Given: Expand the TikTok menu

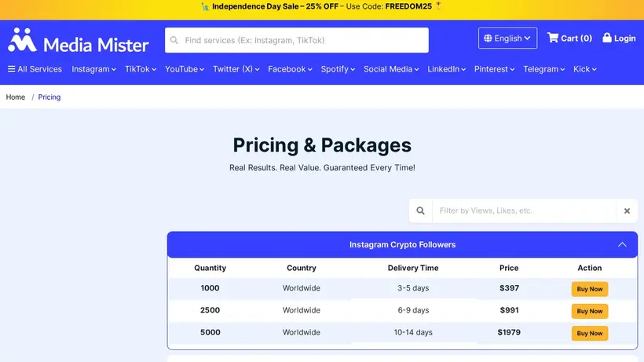Looking at the screenshot, I should (x=141, y=69).
